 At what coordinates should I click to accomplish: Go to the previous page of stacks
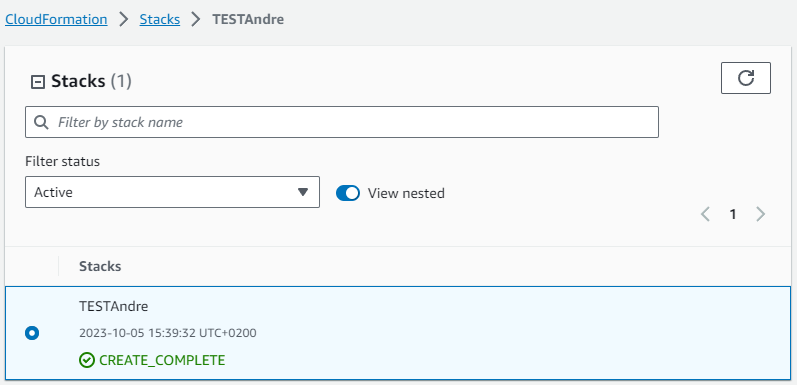(705, 214)
